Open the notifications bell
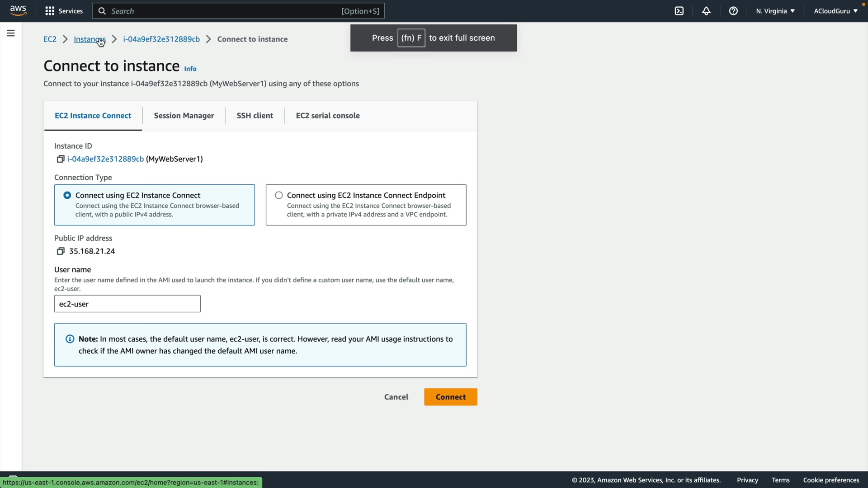The height and width of the screenshot is (488, 868). [x=706, y=11]
